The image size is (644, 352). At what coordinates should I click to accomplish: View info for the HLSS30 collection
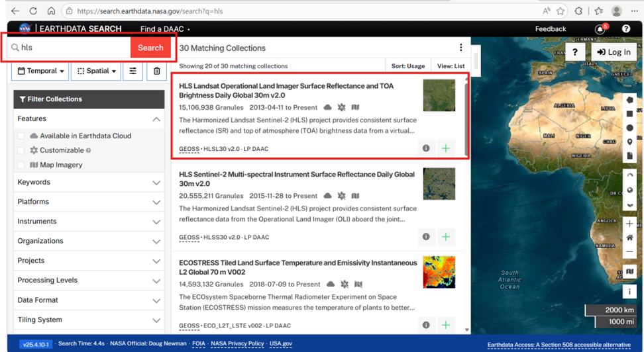click(x=426, y=237)
